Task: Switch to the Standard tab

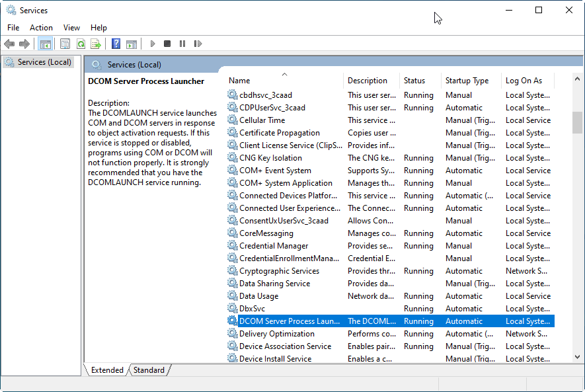Action: click(x=149, y=370)
